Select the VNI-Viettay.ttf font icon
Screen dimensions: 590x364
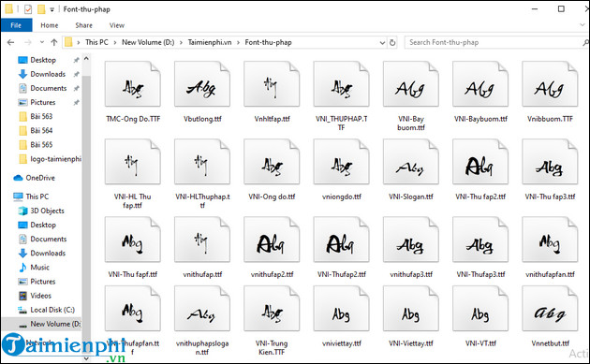411,309
